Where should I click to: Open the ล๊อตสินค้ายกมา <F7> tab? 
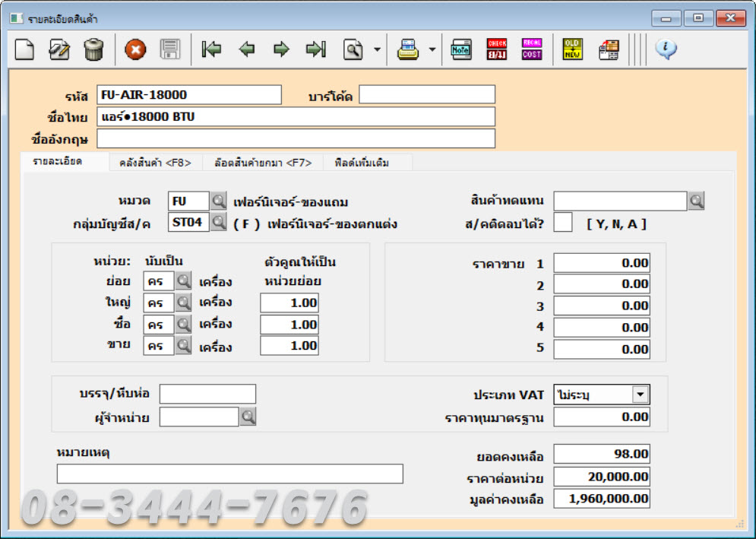pyautogui.click(x=263, y=163)
